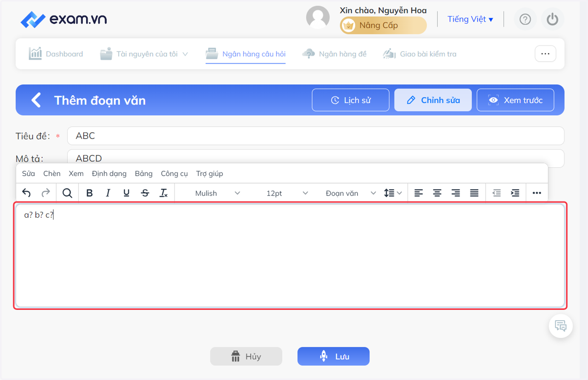Open the Công cụ editor menu
This screenshot has height=380, width=588.
point(174,174)
